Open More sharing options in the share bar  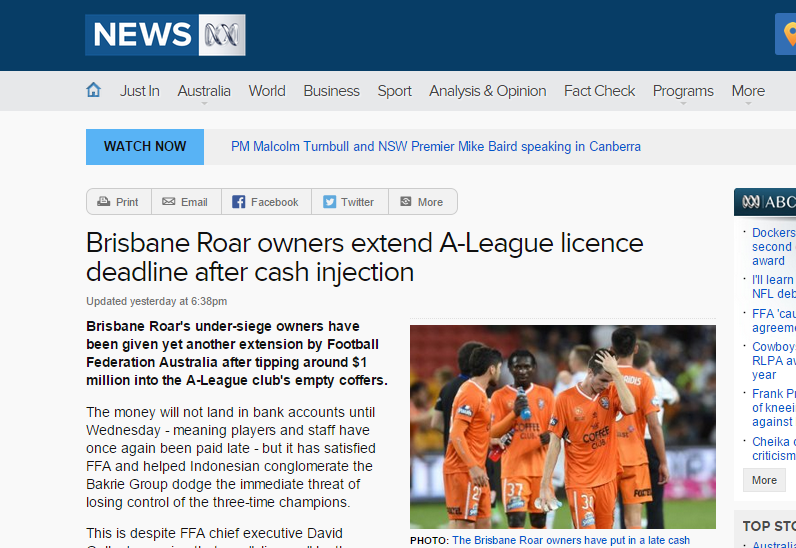(422, 202)
